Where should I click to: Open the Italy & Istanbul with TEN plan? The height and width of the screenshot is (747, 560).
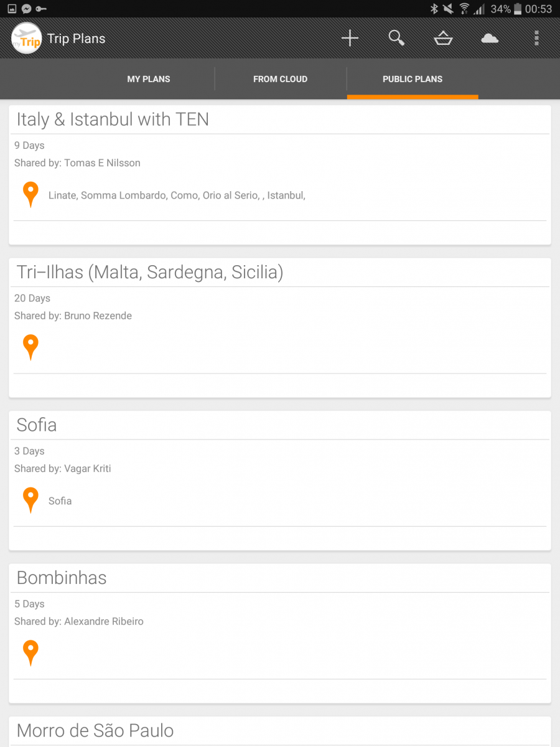coord(113,120)
